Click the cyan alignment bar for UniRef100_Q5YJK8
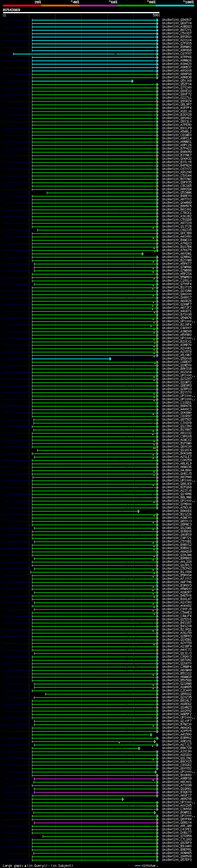Screen dimensions: 197x868 click(x=82, y=81)
